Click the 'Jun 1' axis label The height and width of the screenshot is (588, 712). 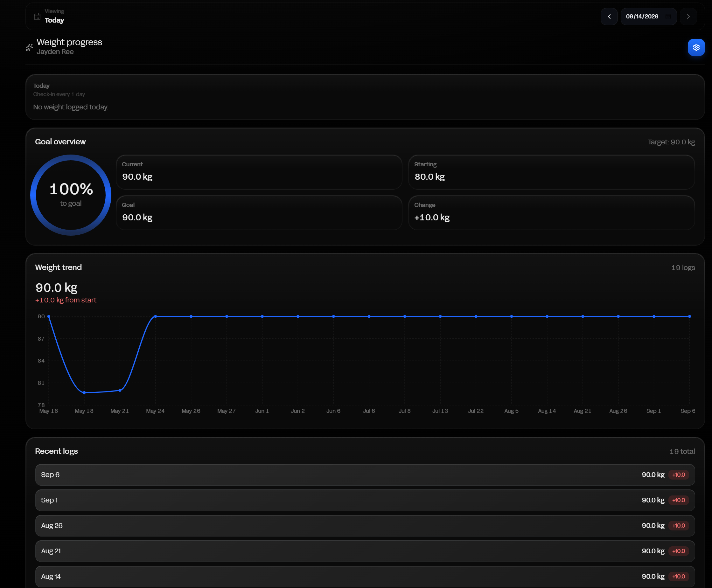[262, 411]
